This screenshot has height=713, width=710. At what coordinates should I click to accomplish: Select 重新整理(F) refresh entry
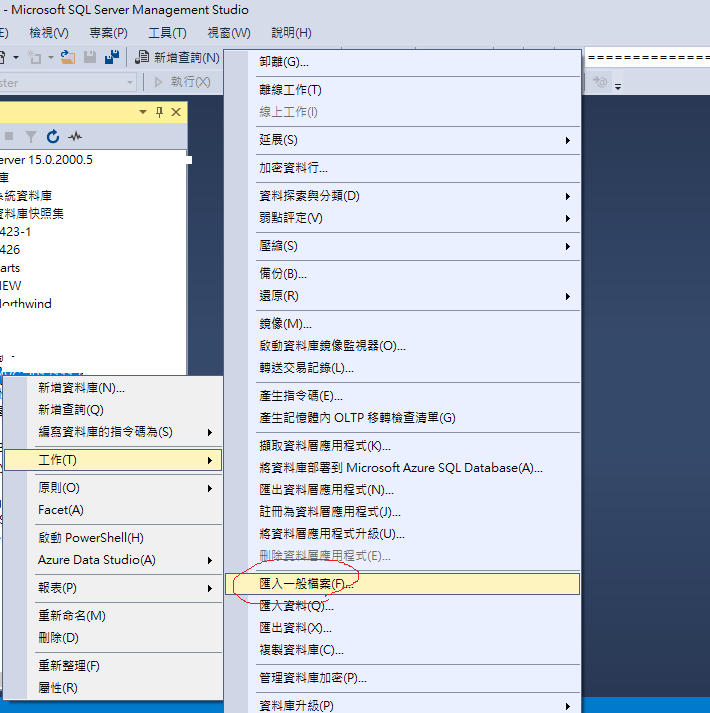113,666
